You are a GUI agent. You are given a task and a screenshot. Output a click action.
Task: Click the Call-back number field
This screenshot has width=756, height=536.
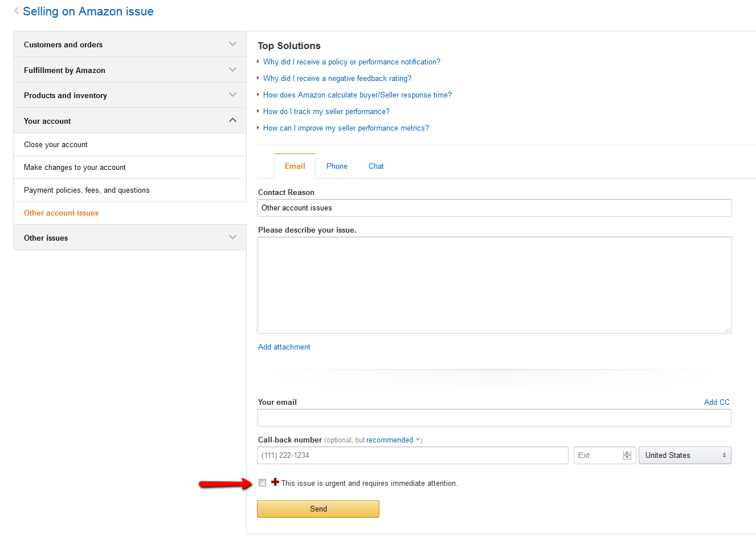tap(412, 455)
